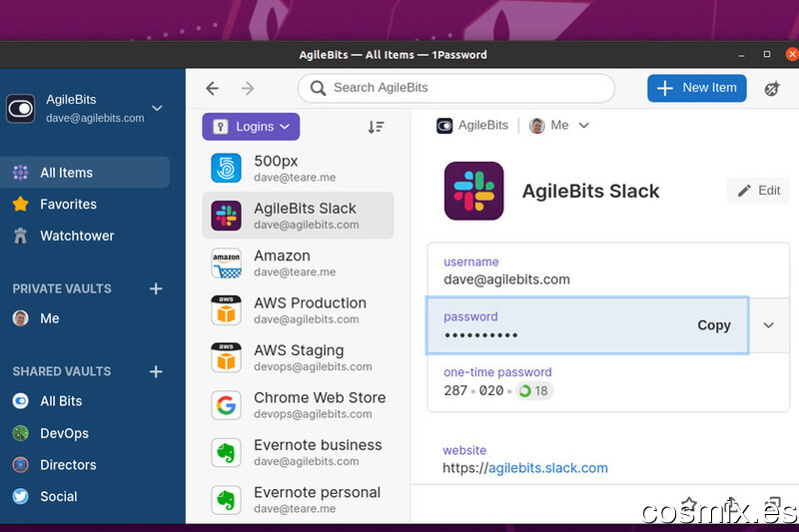
Task: Click the DevOps vault icon
Action: point(20,433)
